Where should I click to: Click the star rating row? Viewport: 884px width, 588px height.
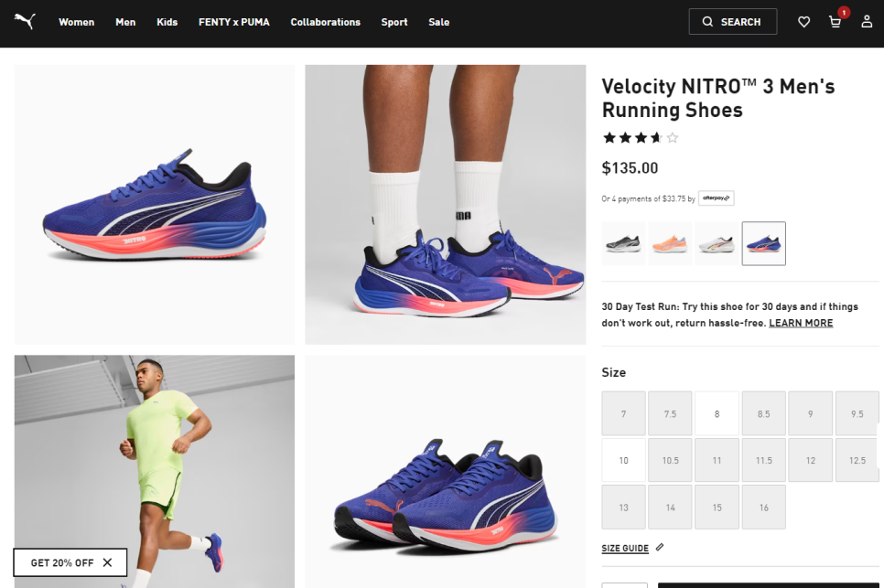point(641,137)
